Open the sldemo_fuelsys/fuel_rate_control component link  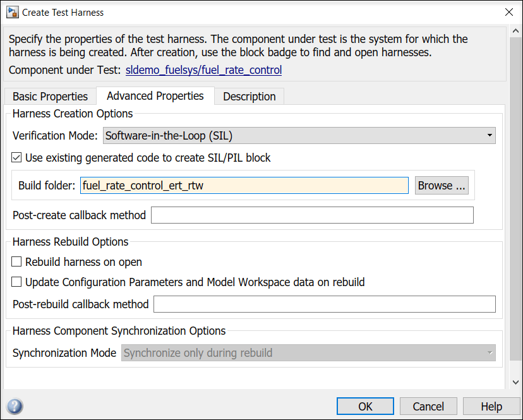point(204,70)
